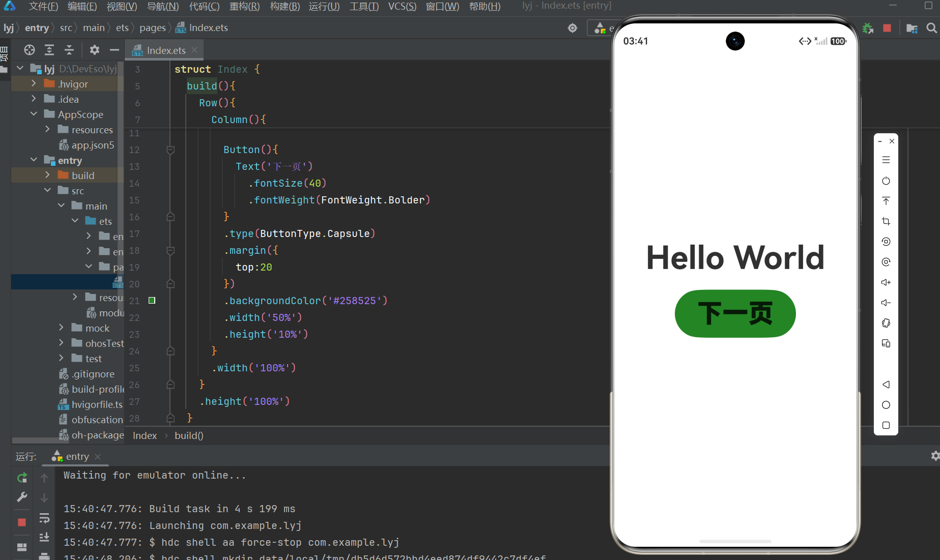Viewport: 940px width, 560px height.
Task: Click the select opened file crosshair icon
Action: coord(30,50)
